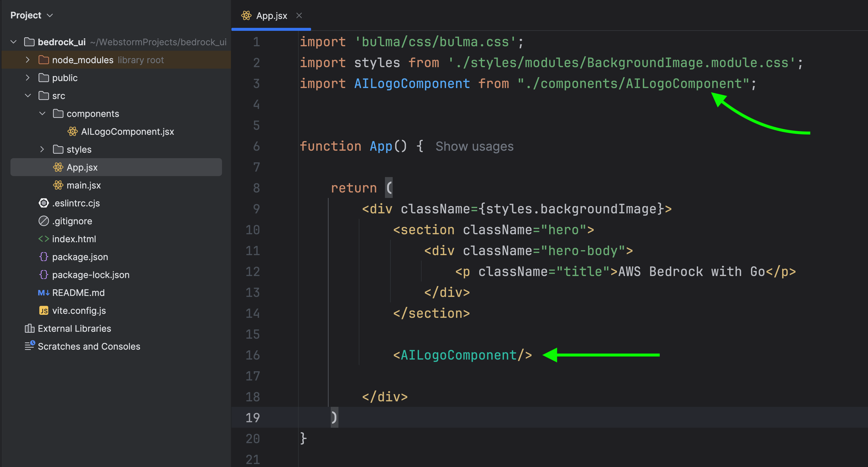
Task: Click the JS icon beside vite.config.js
Action: tap(44, 310)
